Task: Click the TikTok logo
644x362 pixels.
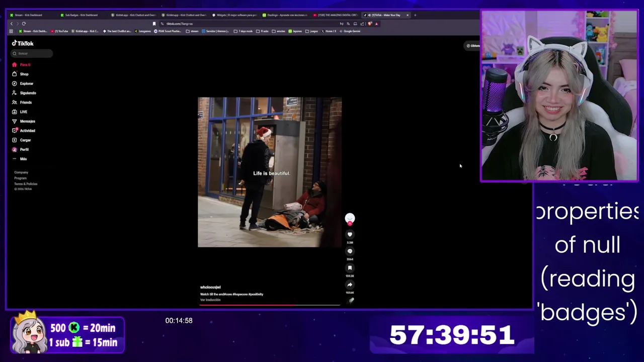Action: tap(23, 43)
